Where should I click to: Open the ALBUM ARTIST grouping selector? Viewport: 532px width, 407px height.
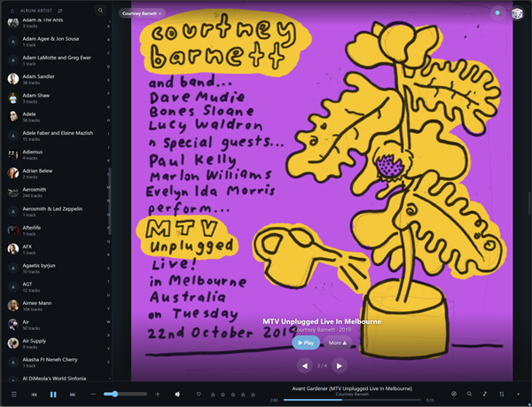click(35, 11)
